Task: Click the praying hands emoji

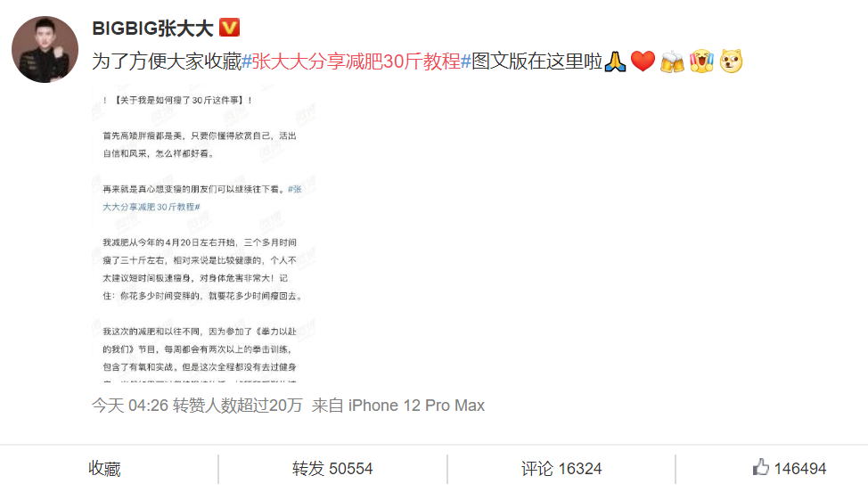Action: pos(615,61)
